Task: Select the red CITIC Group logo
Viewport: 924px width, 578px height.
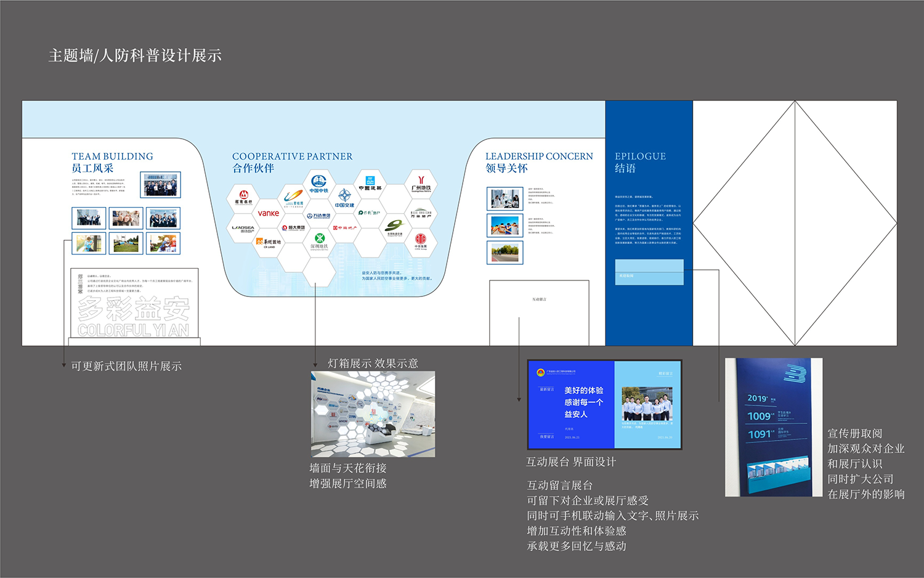Action: coord(421,242)
